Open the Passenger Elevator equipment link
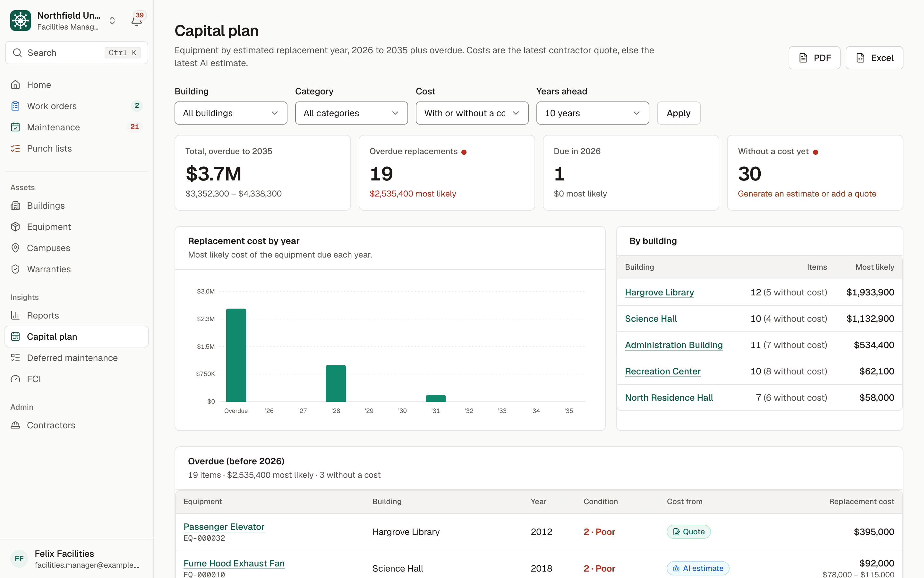 [x=224, y=527]
